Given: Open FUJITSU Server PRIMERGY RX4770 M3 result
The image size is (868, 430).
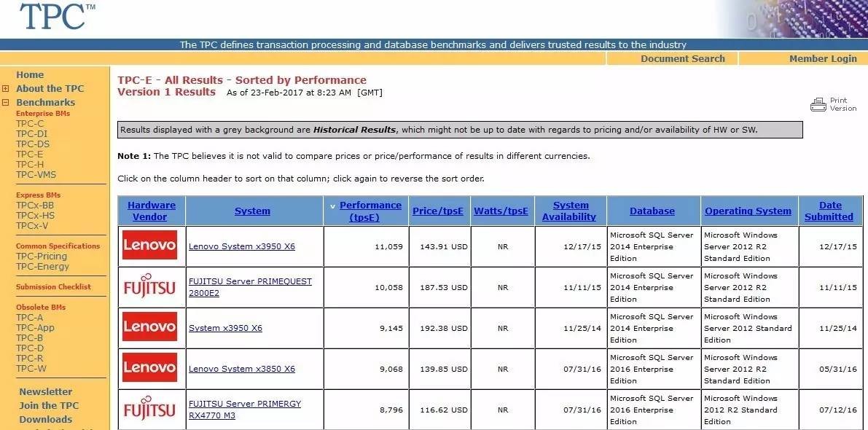Looking at the screenshot, I should click(245, 410).
